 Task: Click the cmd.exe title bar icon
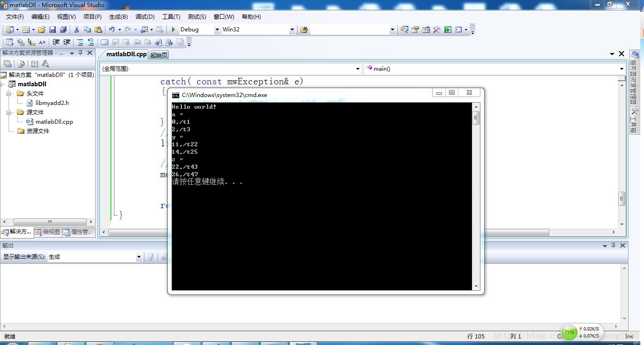click(176, 95)
